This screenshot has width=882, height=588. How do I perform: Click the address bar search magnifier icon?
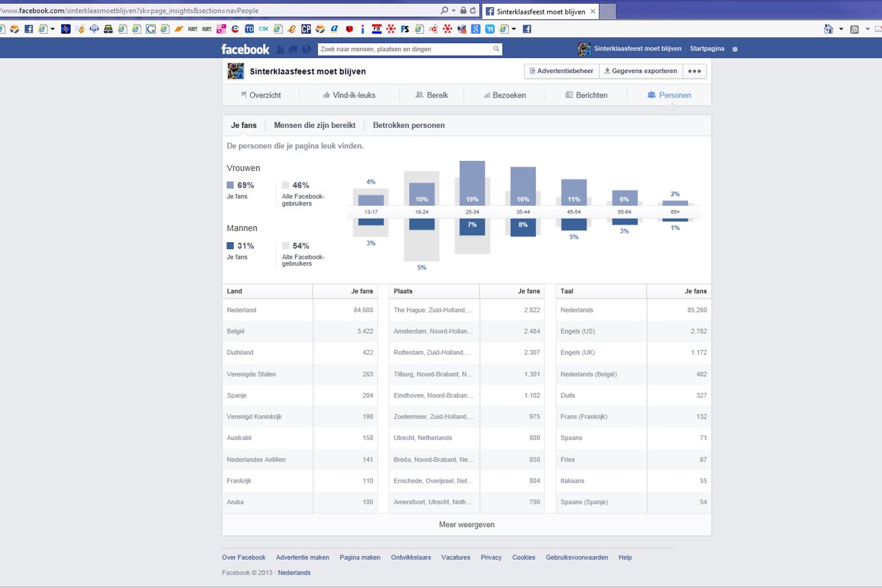click(x=444, y=10)
